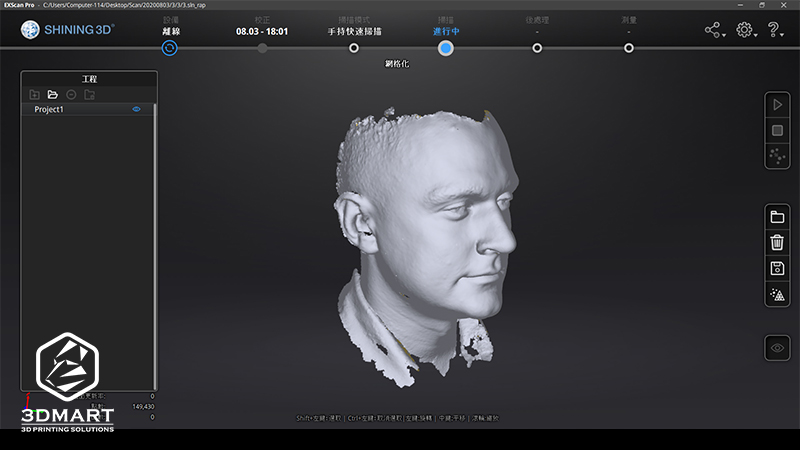This screenshot has height=450, width=800.
Task: Delete scan data with trash icon
Action: (x=777, y=242)
